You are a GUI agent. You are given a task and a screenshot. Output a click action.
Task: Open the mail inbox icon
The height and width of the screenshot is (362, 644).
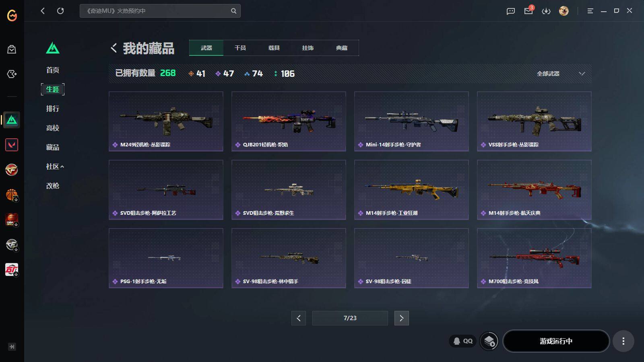[528, 11]
